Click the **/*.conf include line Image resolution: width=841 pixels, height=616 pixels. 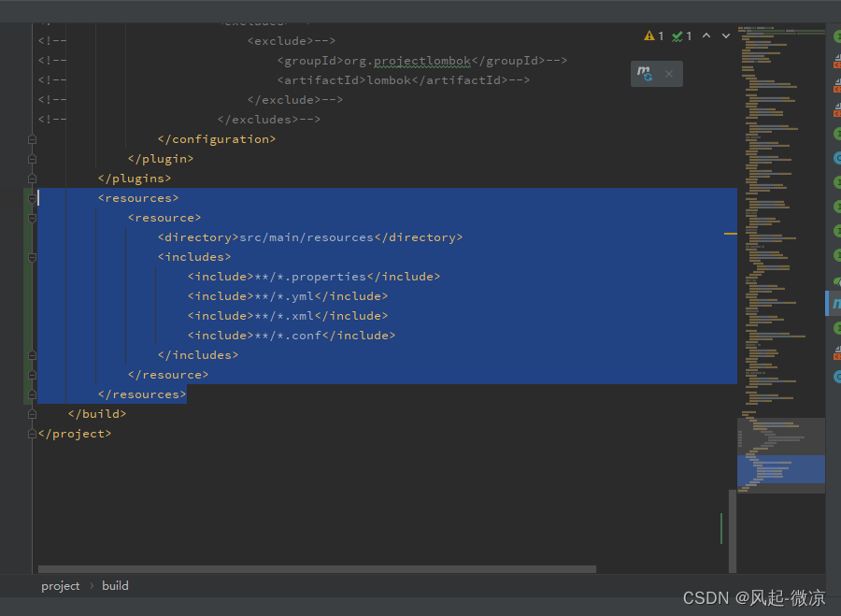[x=292, y=336]
